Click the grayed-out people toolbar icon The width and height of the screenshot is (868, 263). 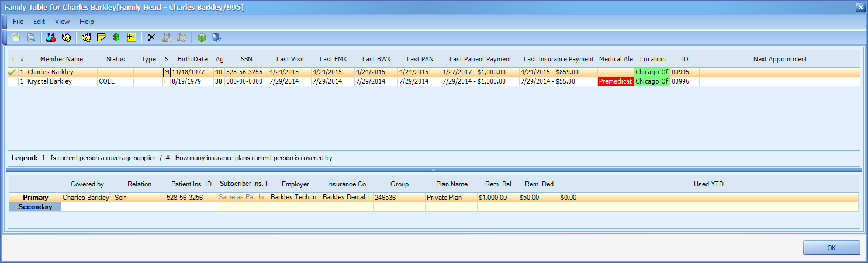(x=167, y=37)
